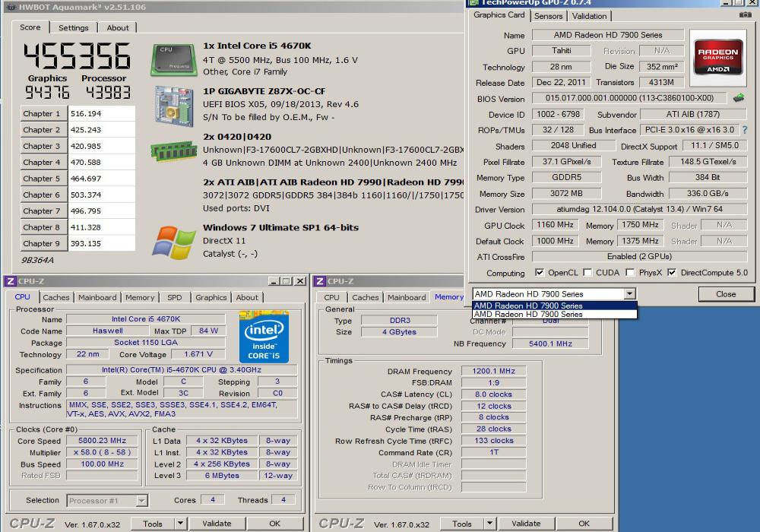Viewport: 760px width, 532px height.
Task: Click the GPU-Z camera screenshot icon
Action: point(745,15)
